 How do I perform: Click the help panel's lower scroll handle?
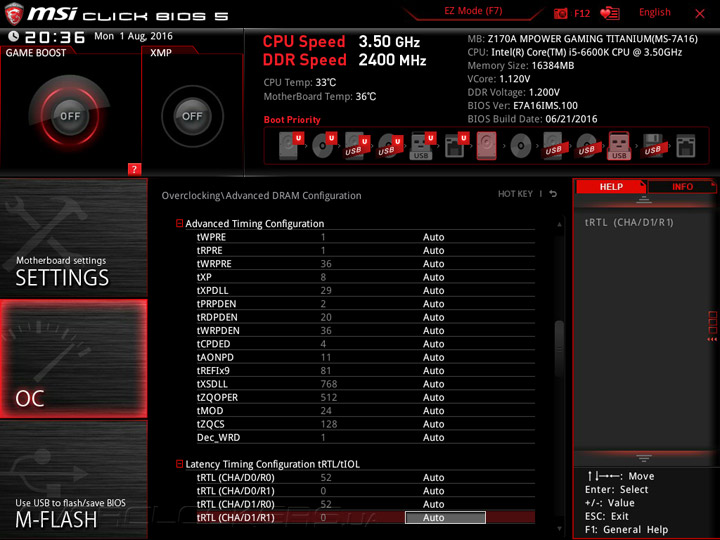click(644, 458)
